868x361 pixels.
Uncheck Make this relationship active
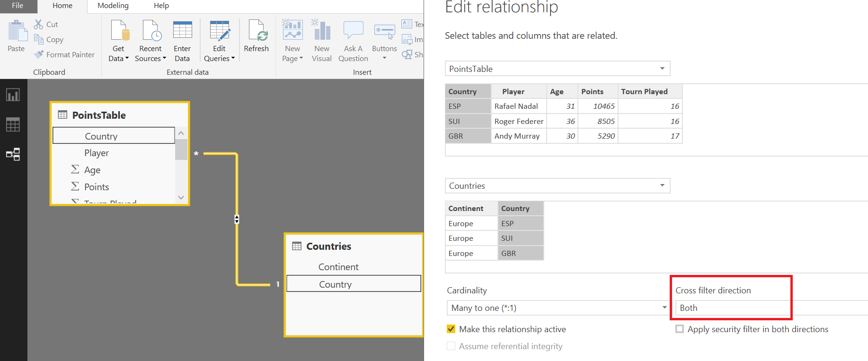[x=451, y=329]
